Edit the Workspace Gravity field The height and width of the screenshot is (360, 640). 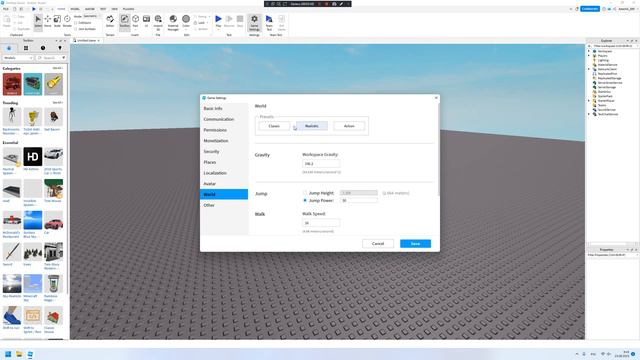coord(321,164)
